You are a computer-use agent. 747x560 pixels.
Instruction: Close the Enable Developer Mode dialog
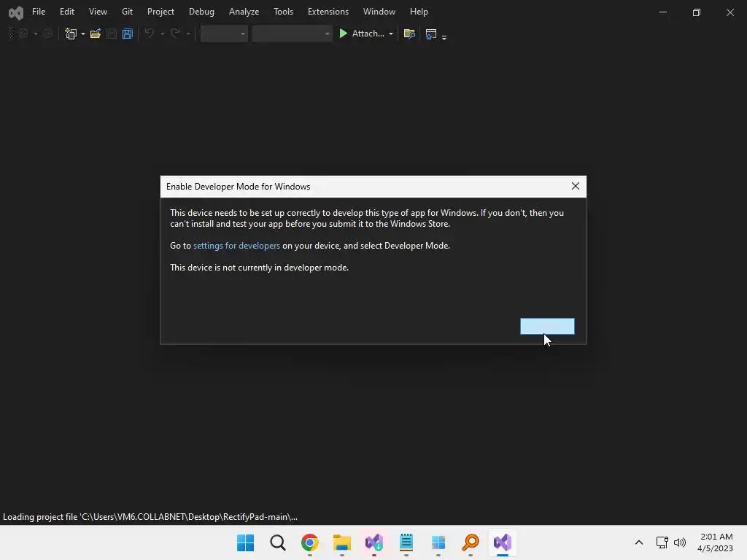tap(576, 186)
